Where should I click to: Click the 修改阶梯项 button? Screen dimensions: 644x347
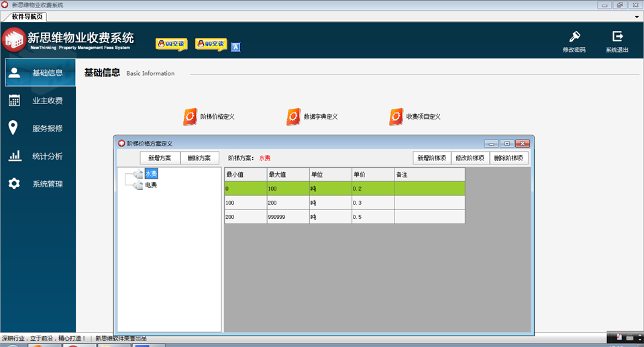[470, 158]
